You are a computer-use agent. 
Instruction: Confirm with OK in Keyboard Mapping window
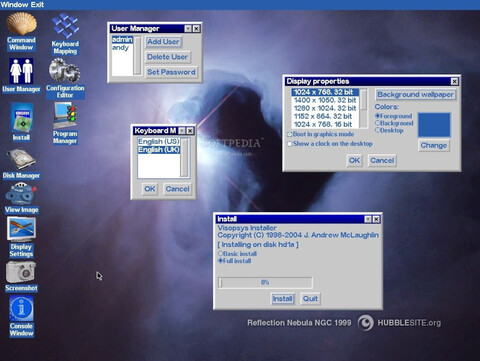coord(150,189)
